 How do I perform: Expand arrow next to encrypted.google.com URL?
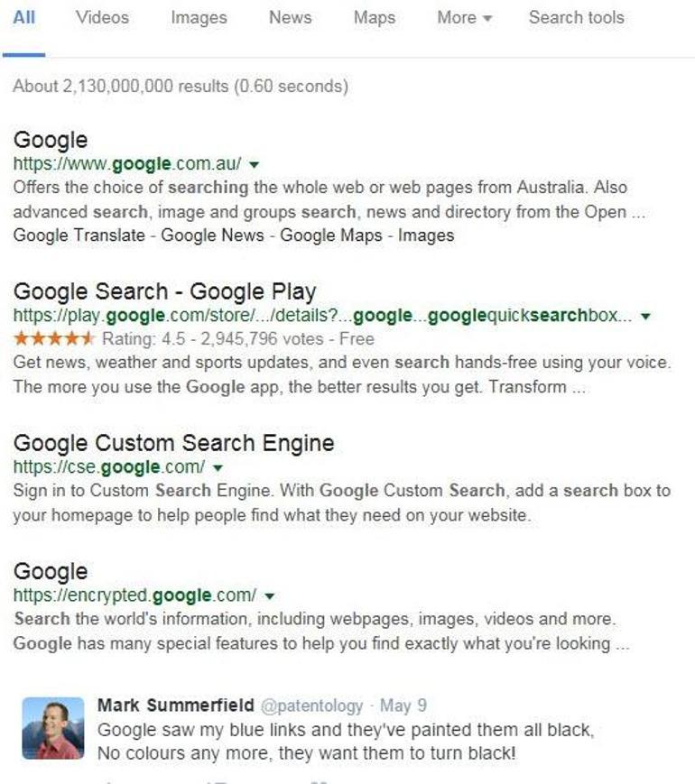pos(270,595)
